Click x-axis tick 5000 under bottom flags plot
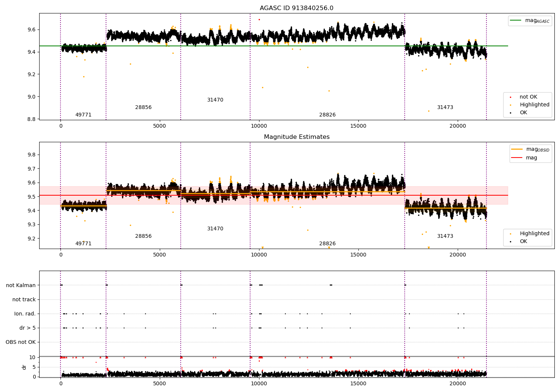The image size is (560, 392). (160, 384)
